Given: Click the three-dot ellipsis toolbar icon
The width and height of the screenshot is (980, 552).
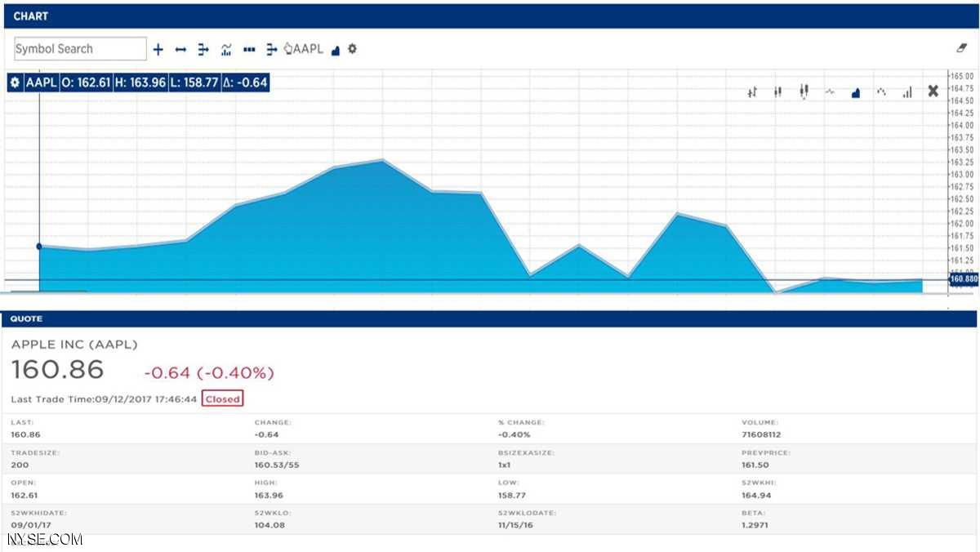Looking at the screenshot, I should pos(250,50).
